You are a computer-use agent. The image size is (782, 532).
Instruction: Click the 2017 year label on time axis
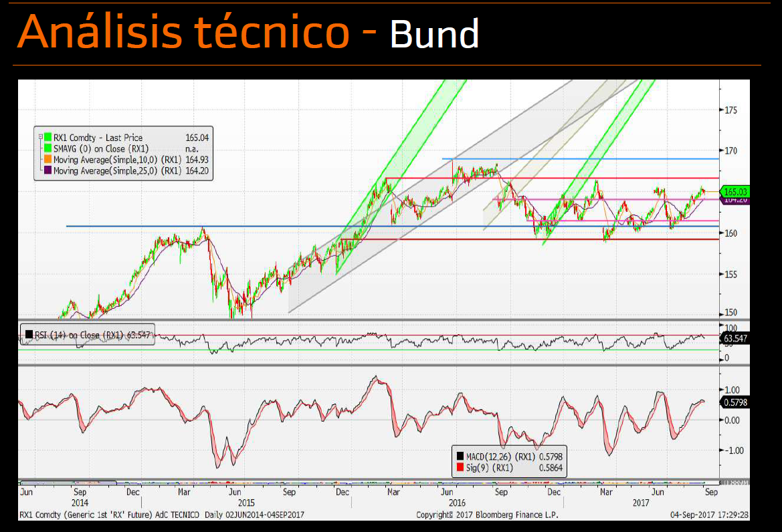click(641, 503)
